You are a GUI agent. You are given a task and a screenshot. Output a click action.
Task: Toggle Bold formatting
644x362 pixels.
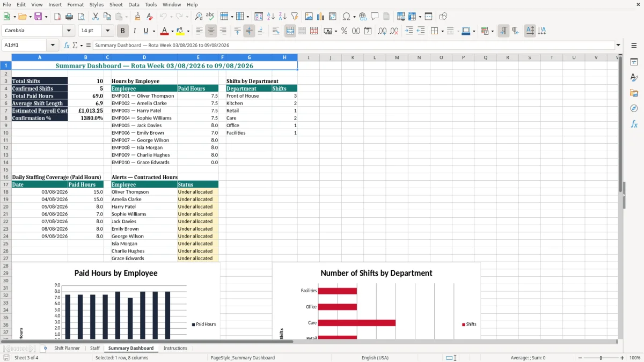tap(122, 31)
